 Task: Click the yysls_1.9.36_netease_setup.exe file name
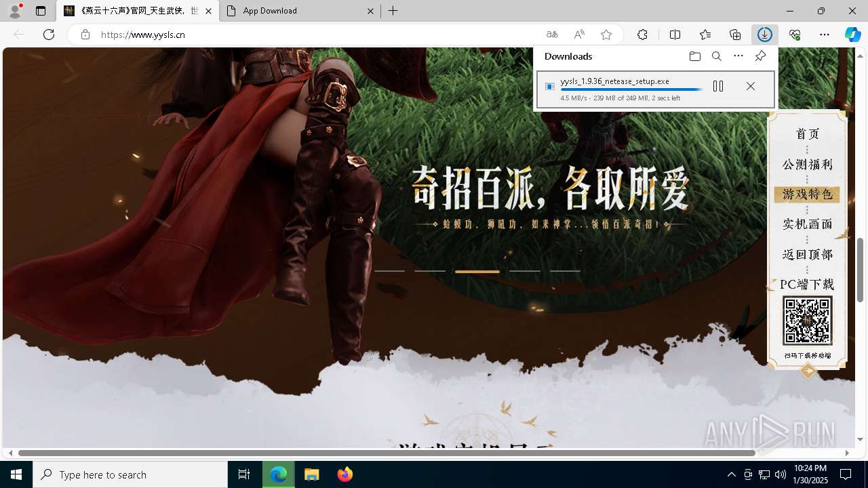(x=614, y=81)
